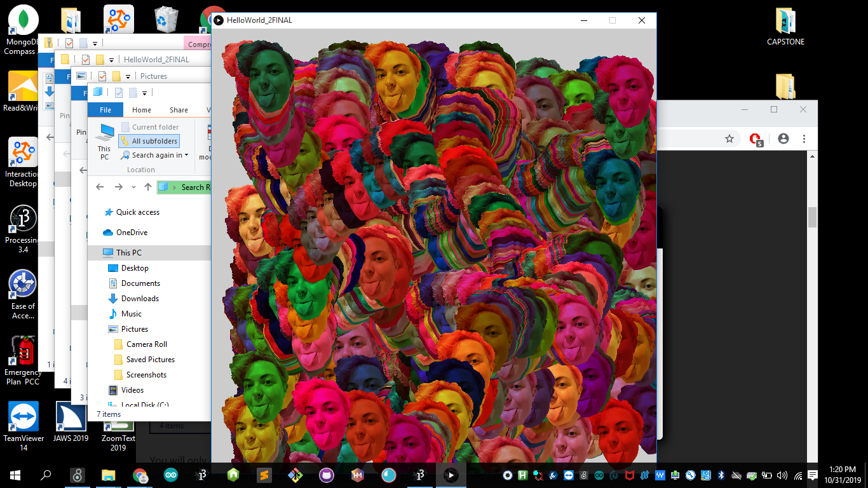Click the Up arrow navigation button
Screen dimensions: 868x488
click(148, 187)
